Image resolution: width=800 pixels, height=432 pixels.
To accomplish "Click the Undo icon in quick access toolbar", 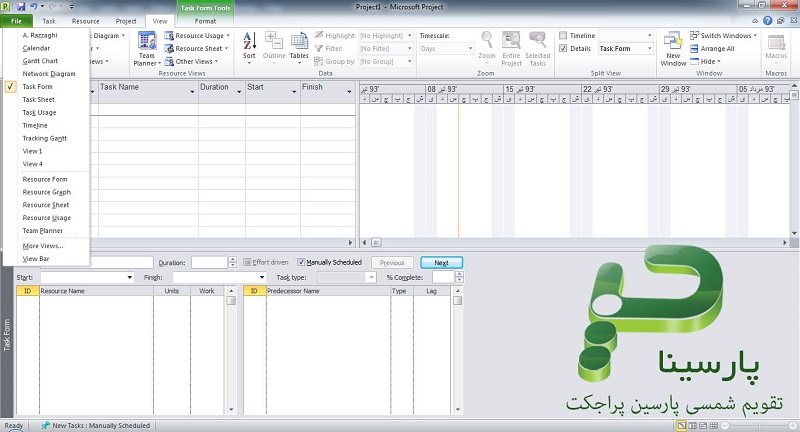I will (x=34, y=7).
